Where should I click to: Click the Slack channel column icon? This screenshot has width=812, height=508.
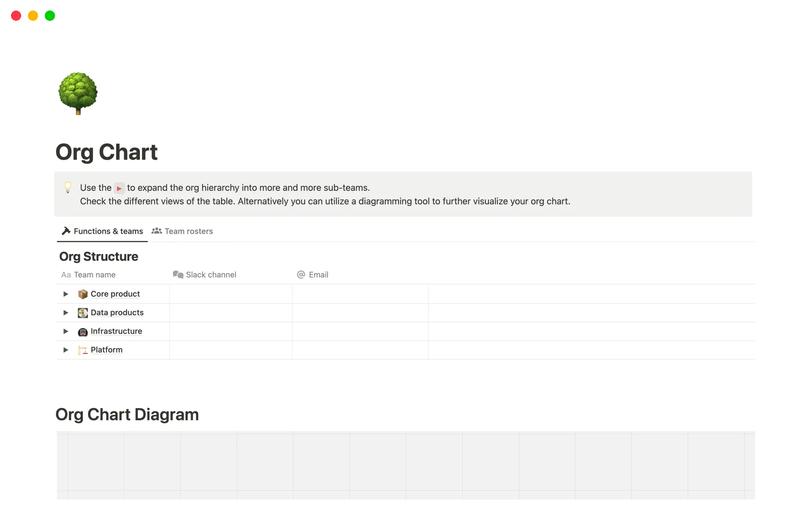tap(178, 275)
